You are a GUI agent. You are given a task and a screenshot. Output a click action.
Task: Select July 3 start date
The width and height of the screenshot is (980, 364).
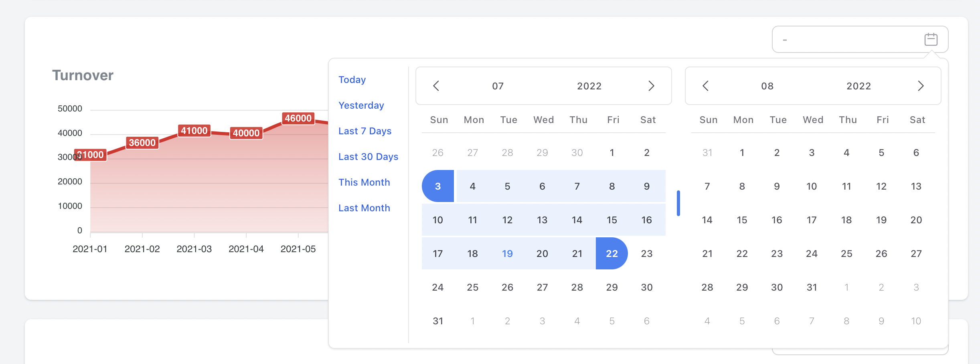coord(438,186)
